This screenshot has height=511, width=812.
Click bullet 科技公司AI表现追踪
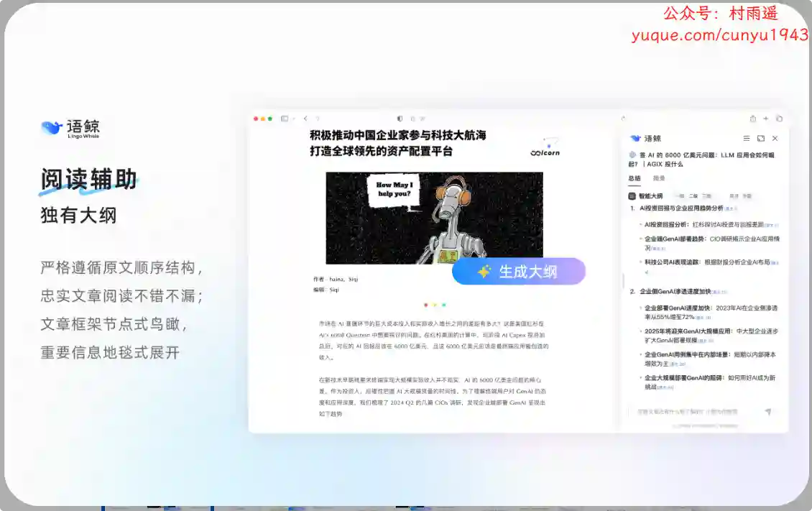673,262
